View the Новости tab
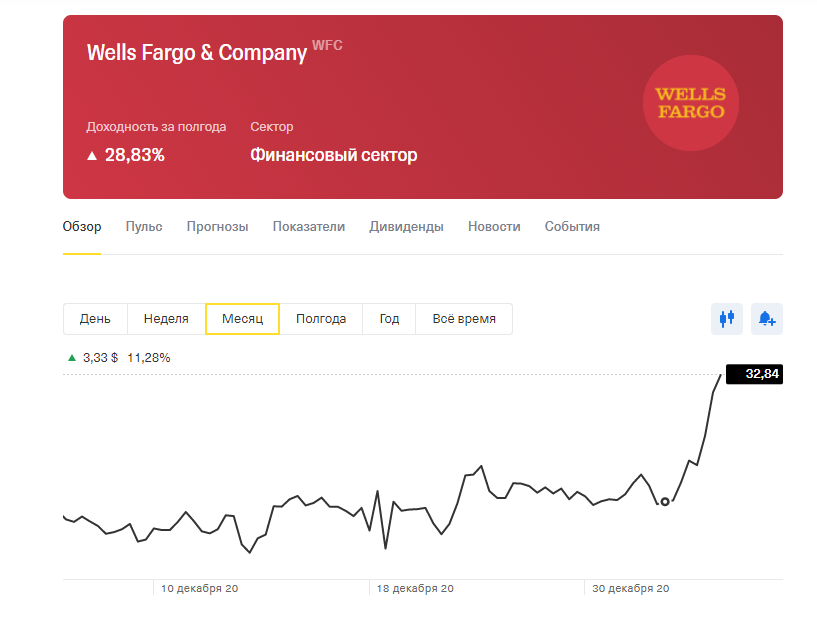 [494, 227]
